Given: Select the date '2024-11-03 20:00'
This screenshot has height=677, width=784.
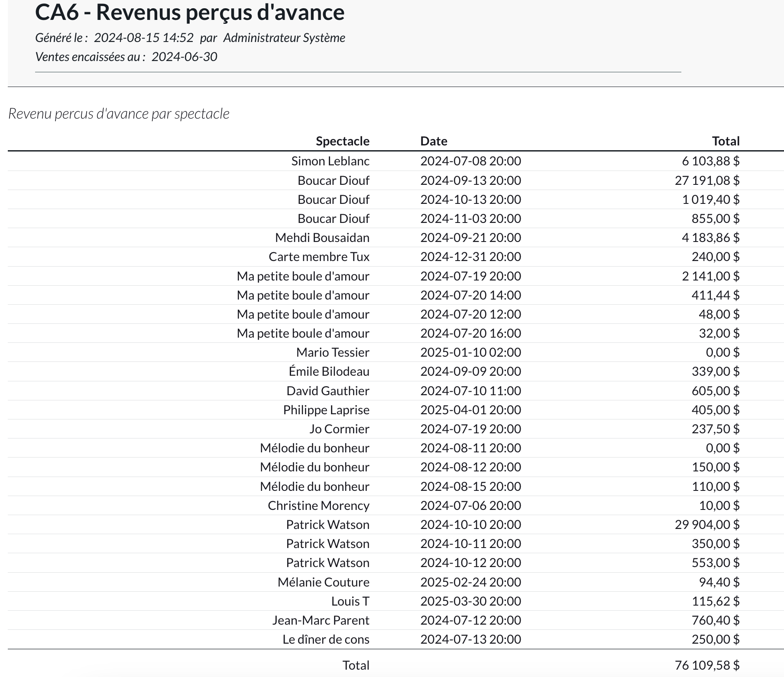Looking at the screenshot, I should point(470,219).
